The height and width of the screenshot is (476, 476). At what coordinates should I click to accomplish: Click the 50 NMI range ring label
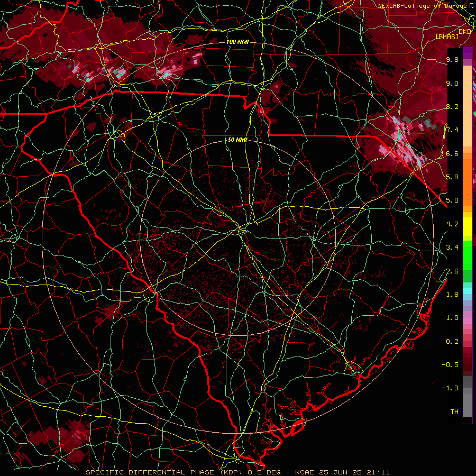[237, 140]
